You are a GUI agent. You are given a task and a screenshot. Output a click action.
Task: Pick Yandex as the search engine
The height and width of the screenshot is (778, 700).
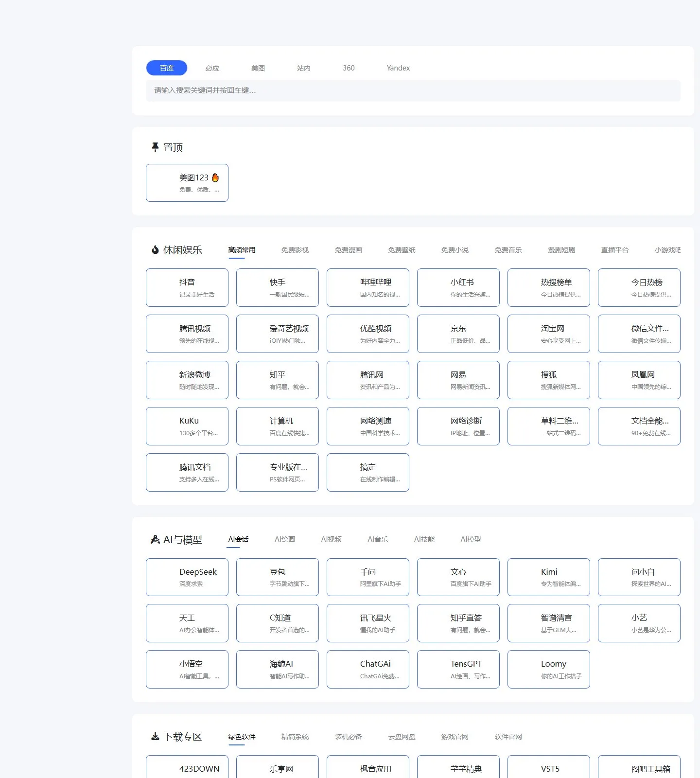tap(398, 68)
